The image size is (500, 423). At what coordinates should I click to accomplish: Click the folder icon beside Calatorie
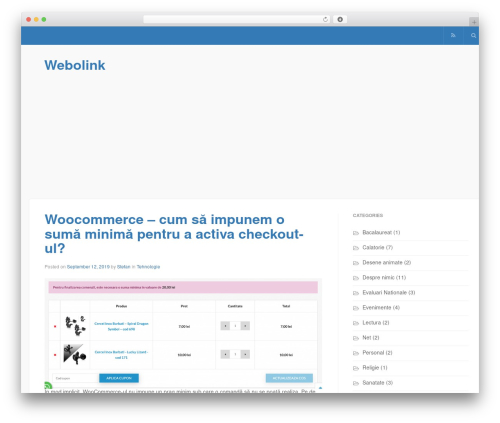[x=356, y=248]
